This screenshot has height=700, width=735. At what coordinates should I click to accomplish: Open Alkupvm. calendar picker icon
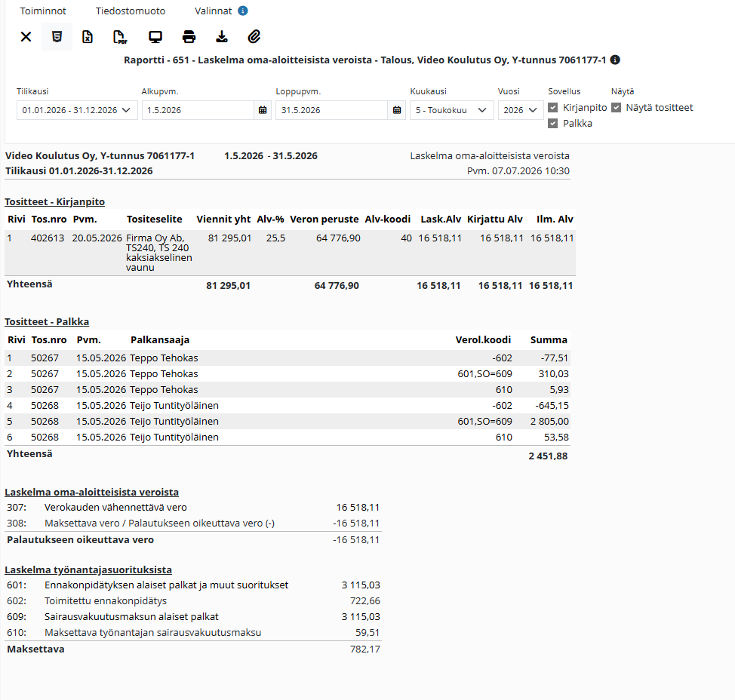pyautogui.click(x=263, y=110)
